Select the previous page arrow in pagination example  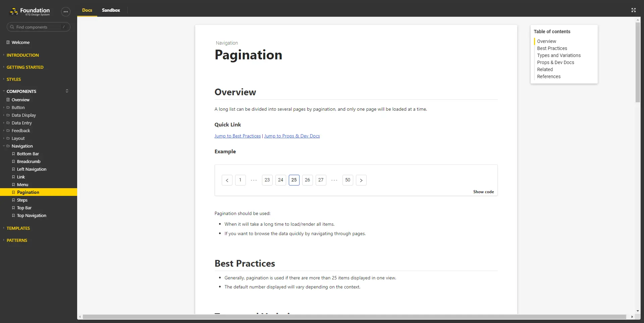(x=227, y=180)
